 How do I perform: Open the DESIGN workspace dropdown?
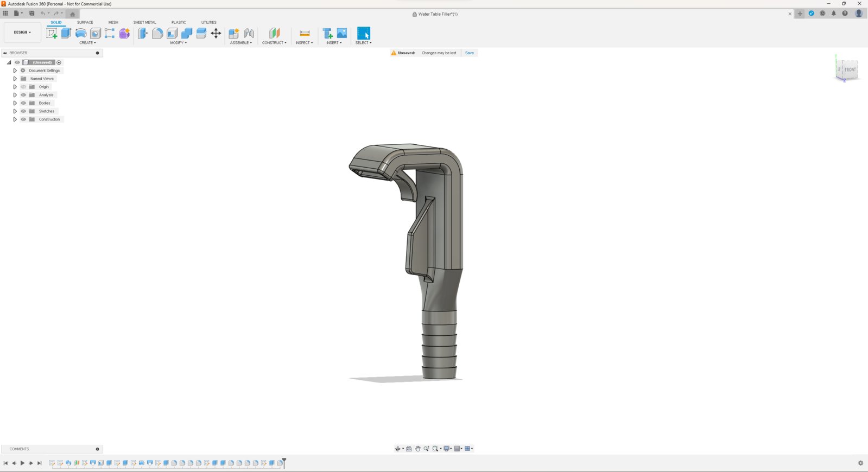[22, 33]
